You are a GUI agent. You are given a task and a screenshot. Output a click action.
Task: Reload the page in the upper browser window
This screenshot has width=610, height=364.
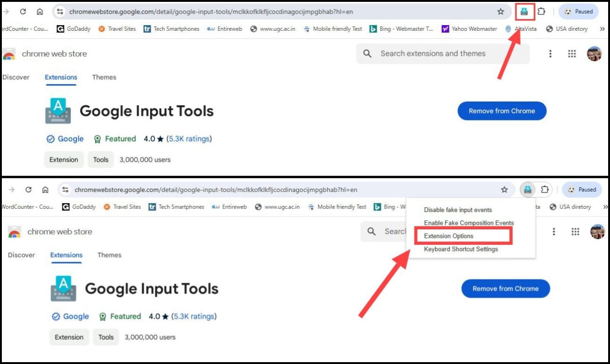pos(23,12)
